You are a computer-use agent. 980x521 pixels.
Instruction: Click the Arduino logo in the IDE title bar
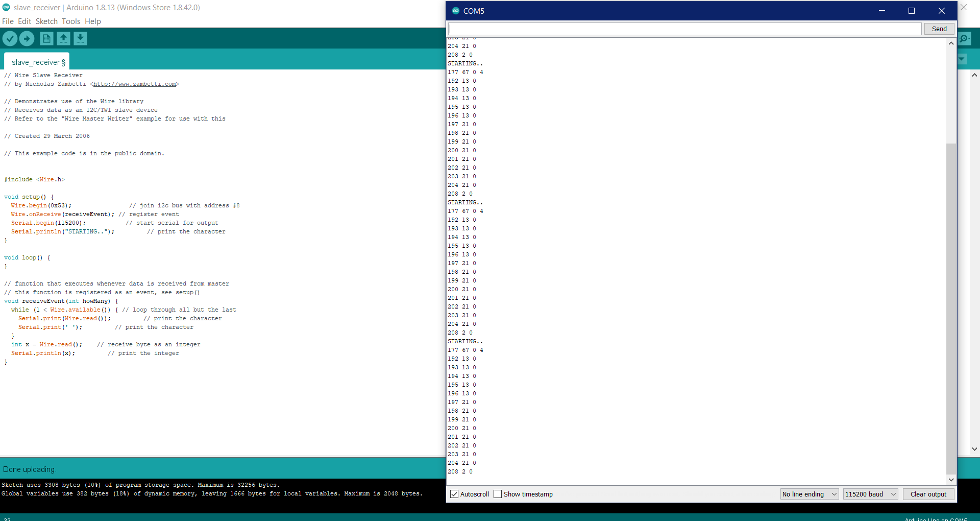[x=6, y=7]
